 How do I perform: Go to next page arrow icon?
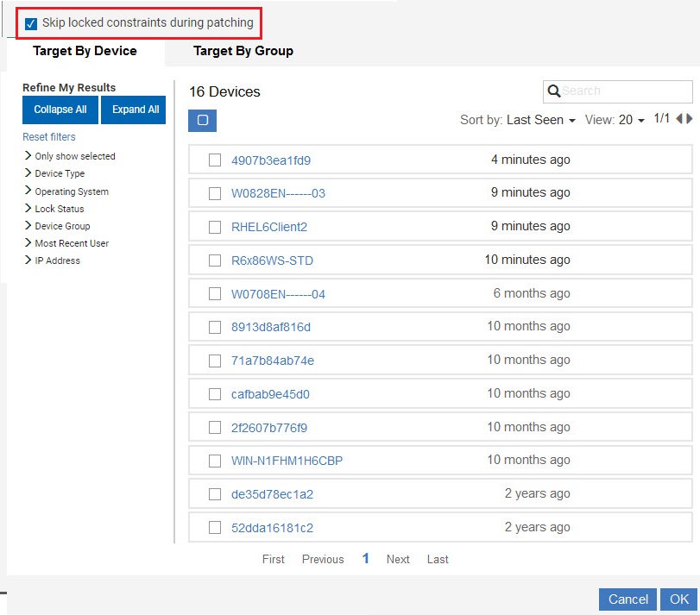(689, 119)
